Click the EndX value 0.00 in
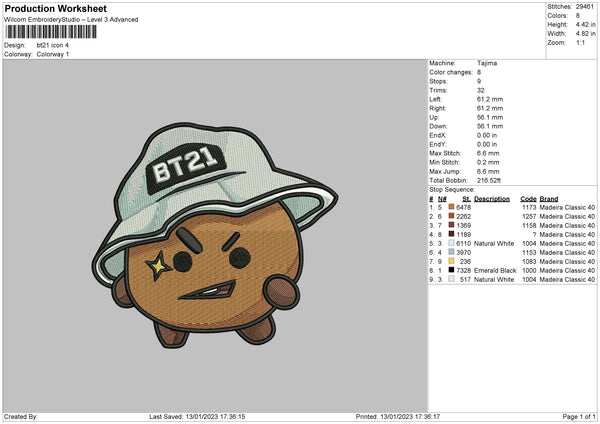600x424 pixels. click(487, 135)
